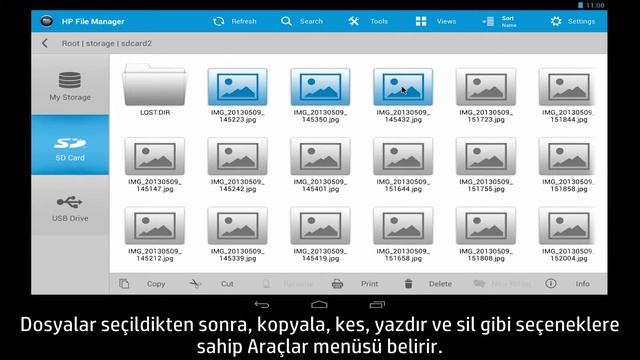Click the Delete trash icon
Image resolution: width=640 pixels, height=360 pixels.
(409, 284)
